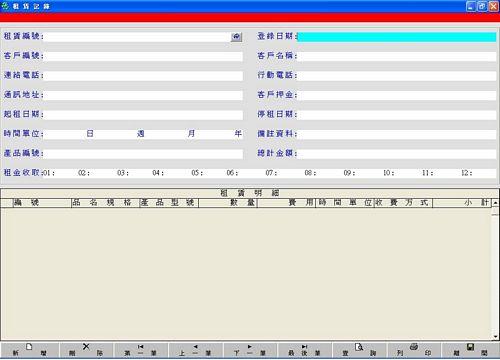Click the 品名規格 column header
The height and width of the screenshot is (360, 500).
[105, 203]
